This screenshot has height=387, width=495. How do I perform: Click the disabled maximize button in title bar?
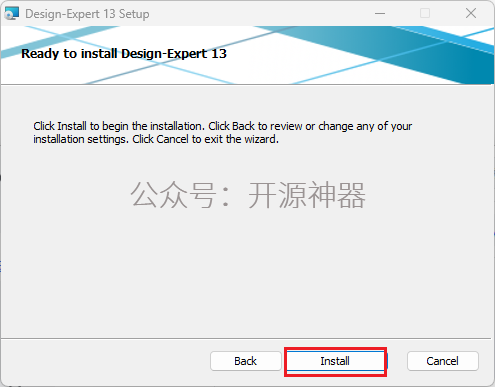[x=425, y=14]
